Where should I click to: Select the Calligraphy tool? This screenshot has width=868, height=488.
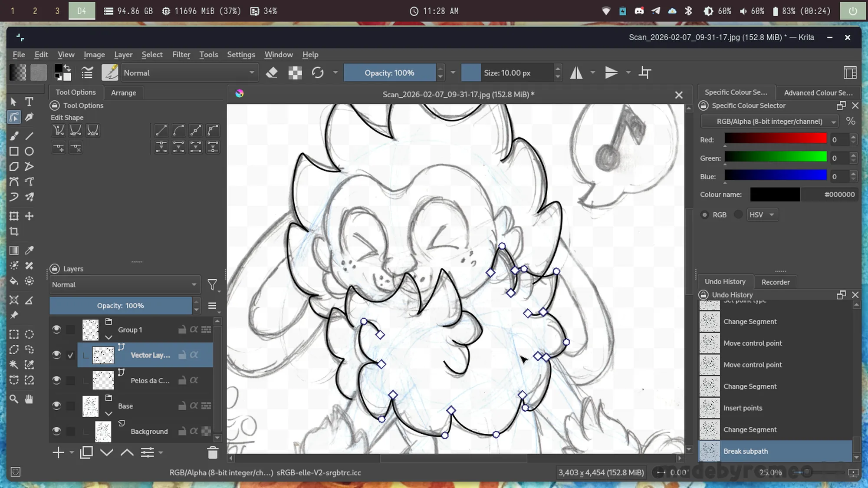(x=29, y=117)
